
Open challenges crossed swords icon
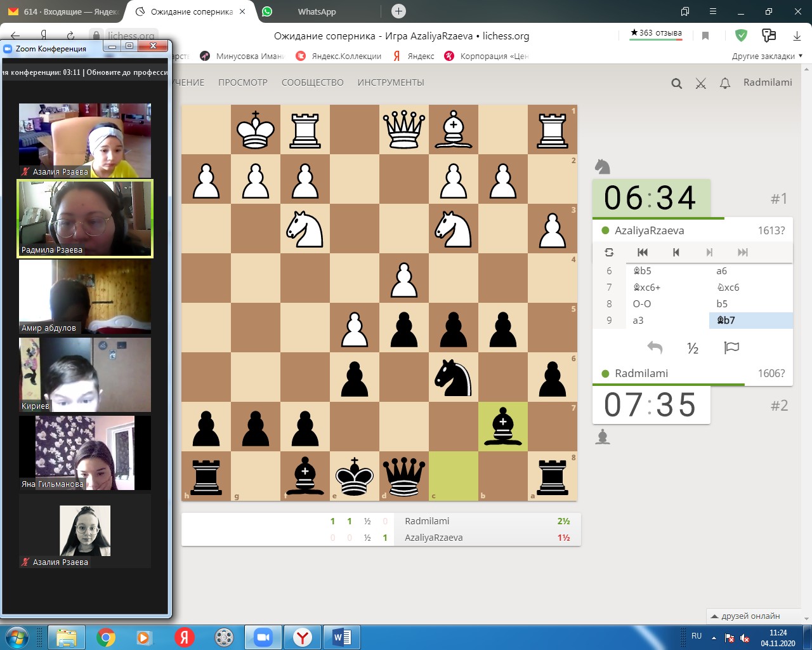click(700, 83)
